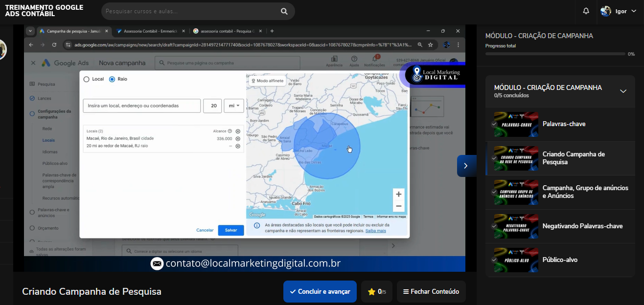Remove the Macaé city location via its X icon

[x=238, y=138]
